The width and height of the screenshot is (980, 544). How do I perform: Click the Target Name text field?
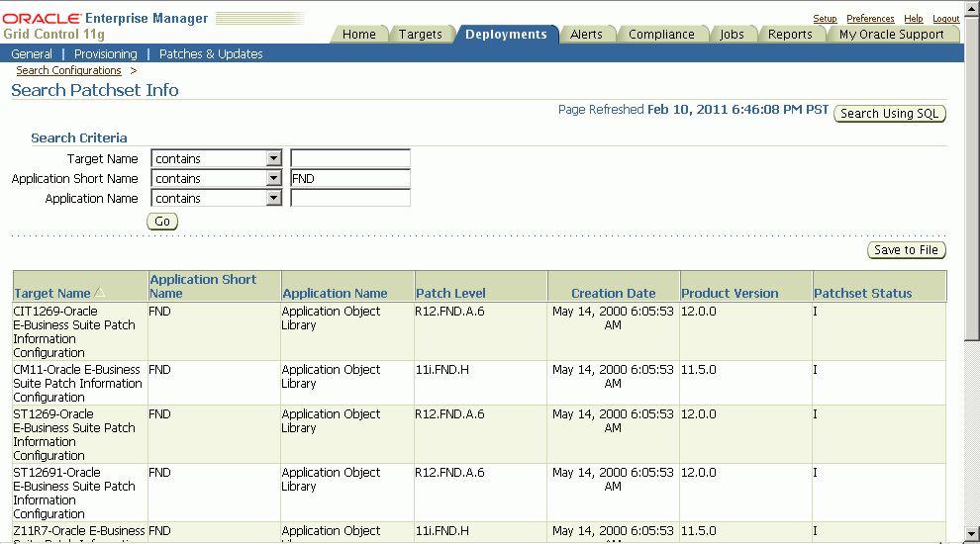click(350, 158)
